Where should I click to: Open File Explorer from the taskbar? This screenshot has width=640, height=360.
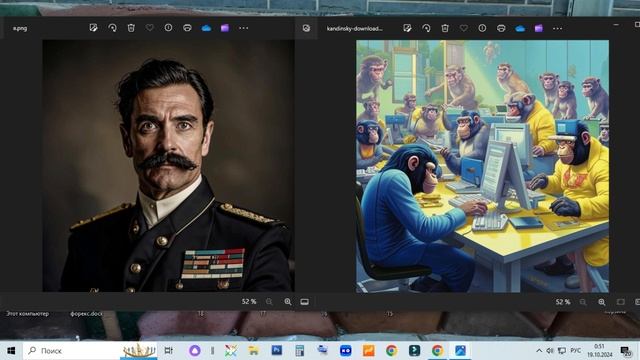click(253, 351)
